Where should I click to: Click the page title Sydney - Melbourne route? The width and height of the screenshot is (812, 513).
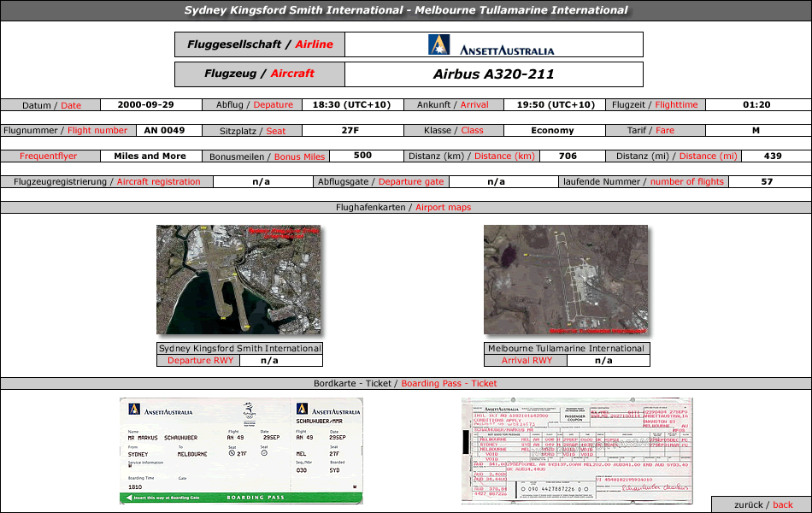click(x=406, y=10)
